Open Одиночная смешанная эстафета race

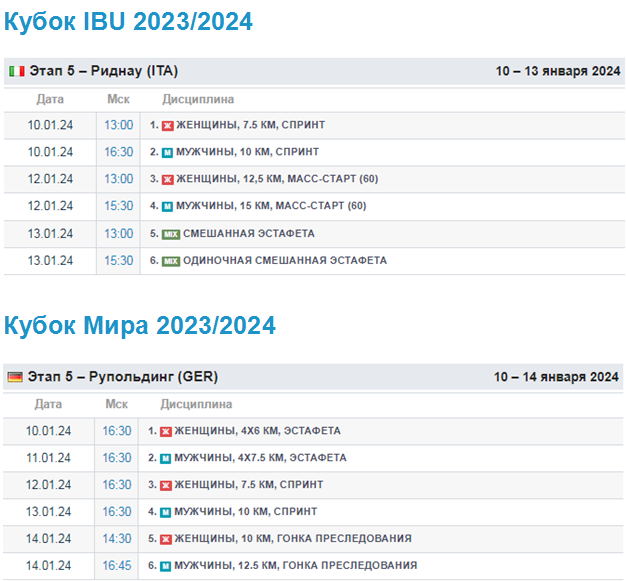tap(285, 260)
